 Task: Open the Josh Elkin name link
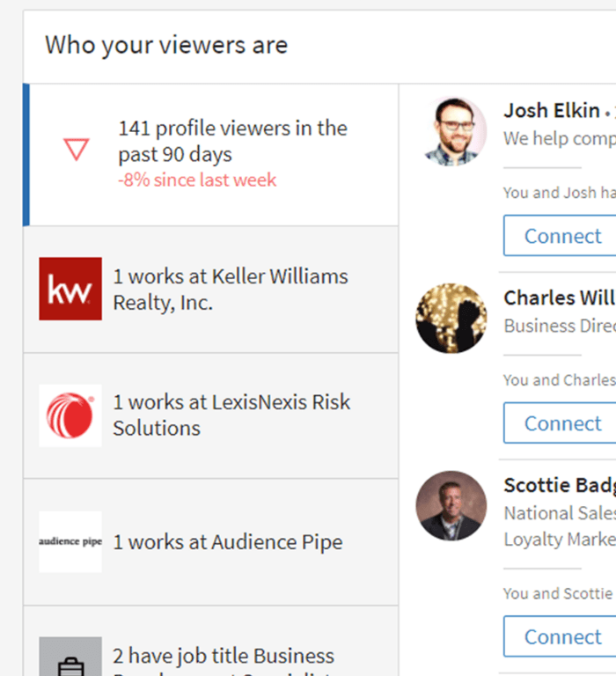[x=552, y=110]
